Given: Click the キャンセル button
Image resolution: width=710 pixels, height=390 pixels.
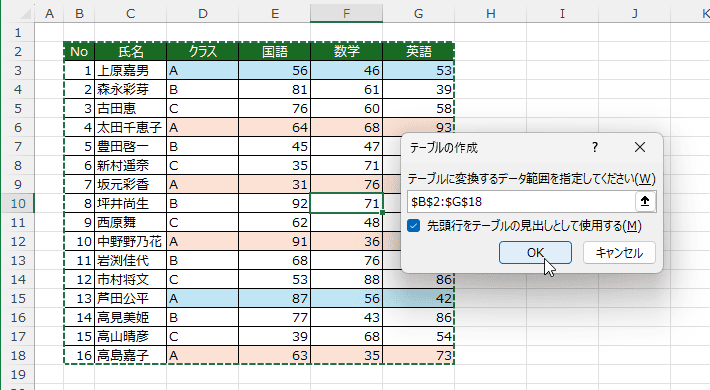Looking at the screenshot, I should (x=619, y=252).
